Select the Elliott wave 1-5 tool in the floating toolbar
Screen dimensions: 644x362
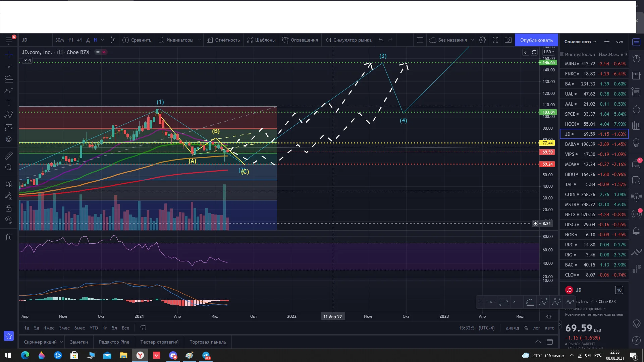click(x=543, y=302)
